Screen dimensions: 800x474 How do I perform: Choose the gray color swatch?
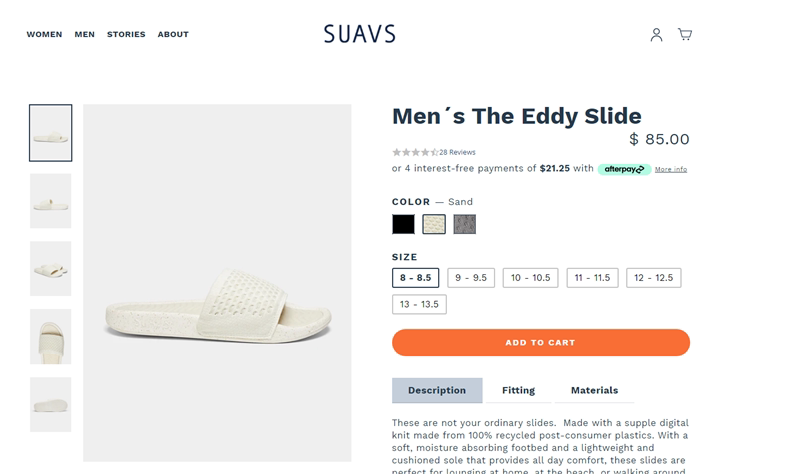click(x=464, y=224)
